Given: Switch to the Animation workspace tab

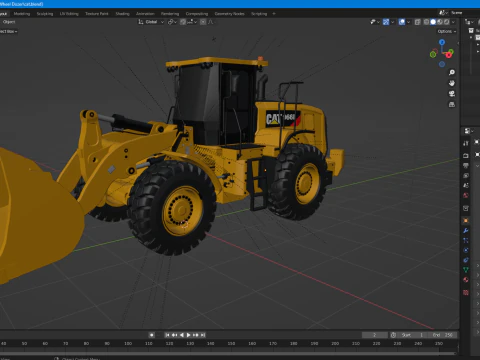Looking at the screenshot, I should point(145,14).
